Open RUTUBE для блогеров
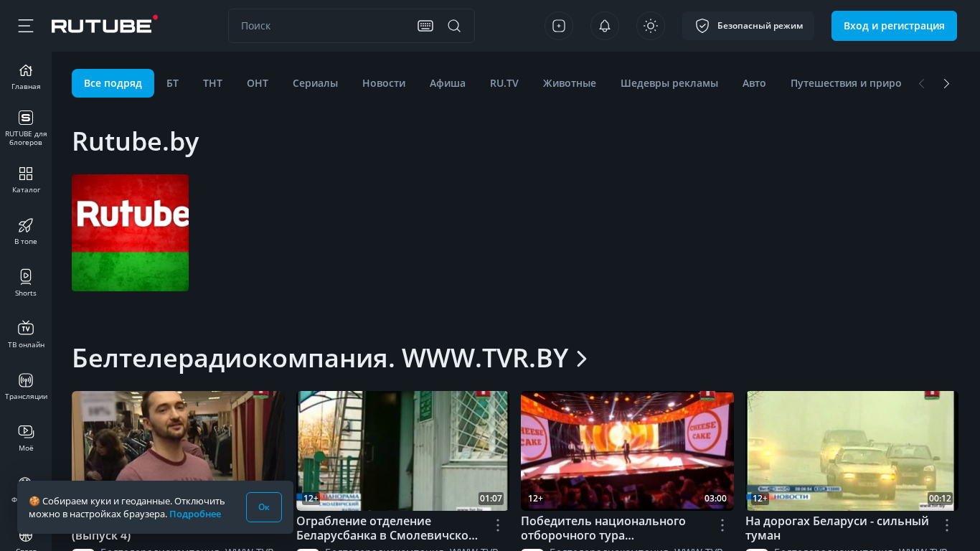 click(26, 128)
